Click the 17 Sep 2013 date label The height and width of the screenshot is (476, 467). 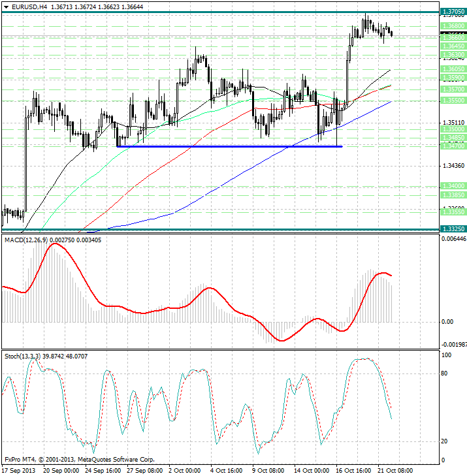pos(18,471)
